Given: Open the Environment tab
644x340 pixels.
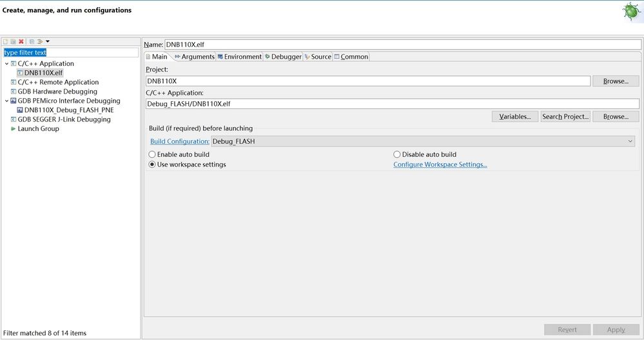Looking at the screenshot, I should click(x=239, y=57).
